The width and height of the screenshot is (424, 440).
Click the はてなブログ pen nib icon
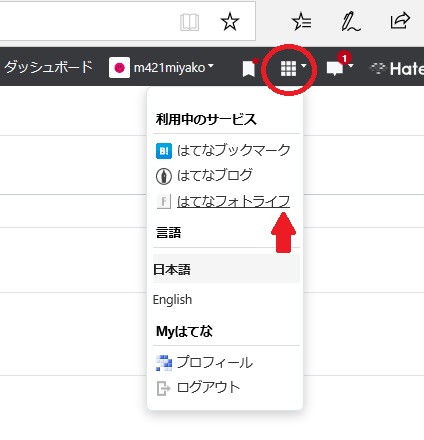pyautogui.click(x=164, y=176)
